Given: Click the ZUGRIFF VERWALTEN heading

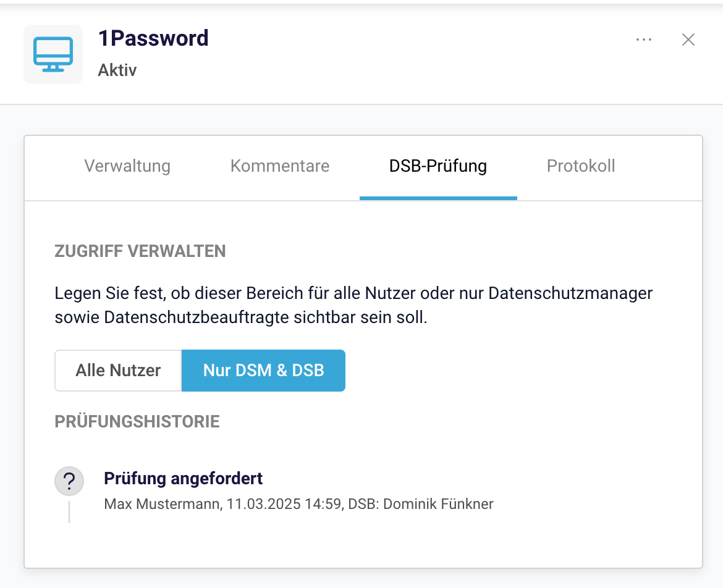Looking at the screenshot, I should [140, 251].
